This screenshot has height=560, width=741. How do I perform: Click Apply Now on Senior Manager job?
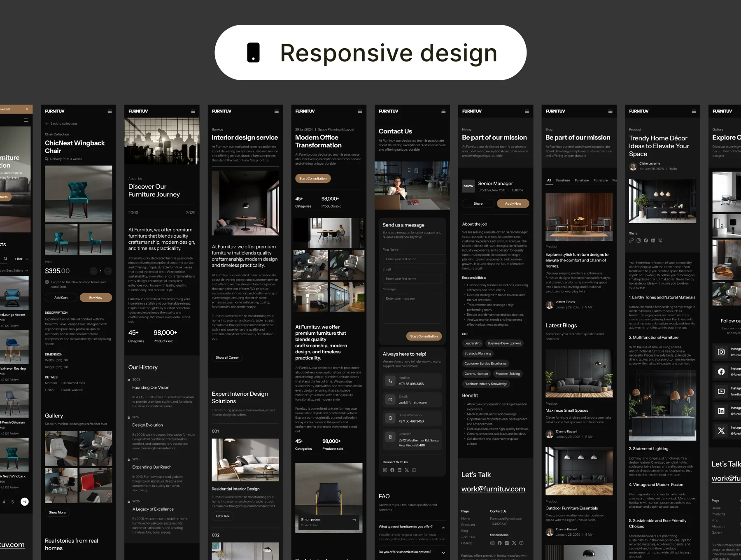tap(513, 204)
